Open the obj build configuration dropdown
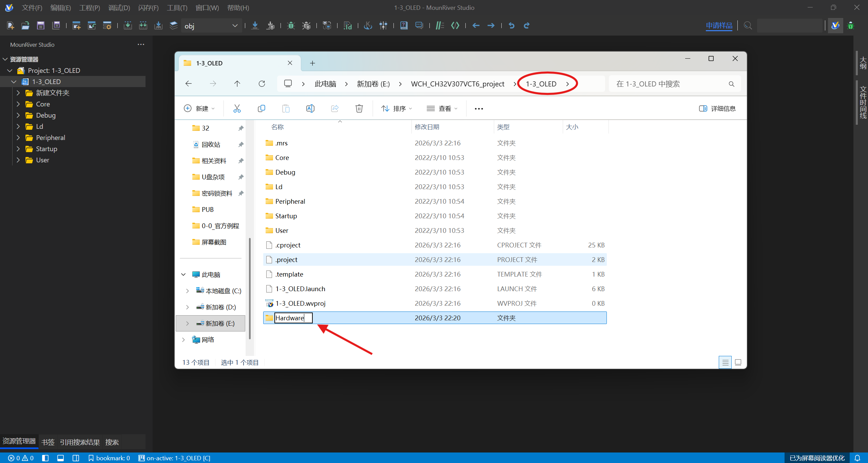 [211, 26]
